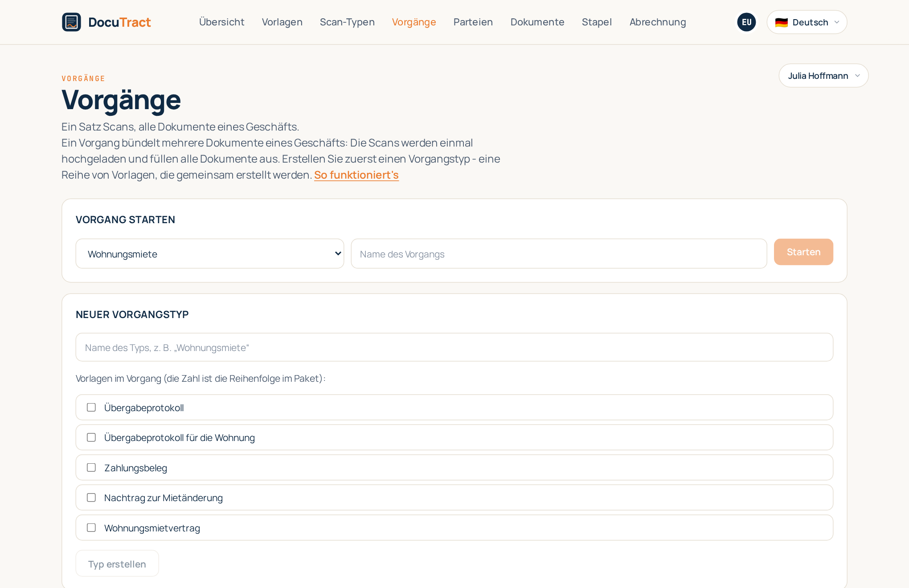The image size is (909, 588).
Task: Switch to the Abrechnung section
Action: point(658,22)
